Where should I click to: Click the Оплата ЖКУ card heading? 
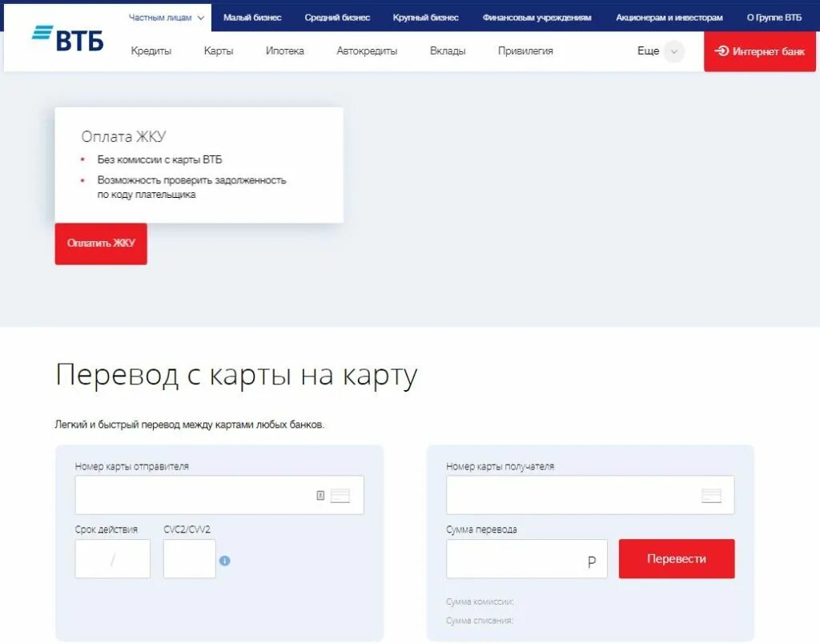point(123,136)
